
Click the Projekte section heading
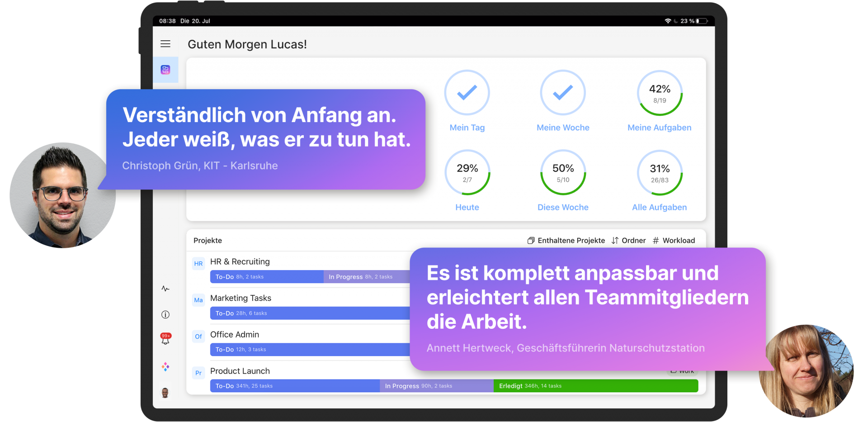tap(208, 241)
